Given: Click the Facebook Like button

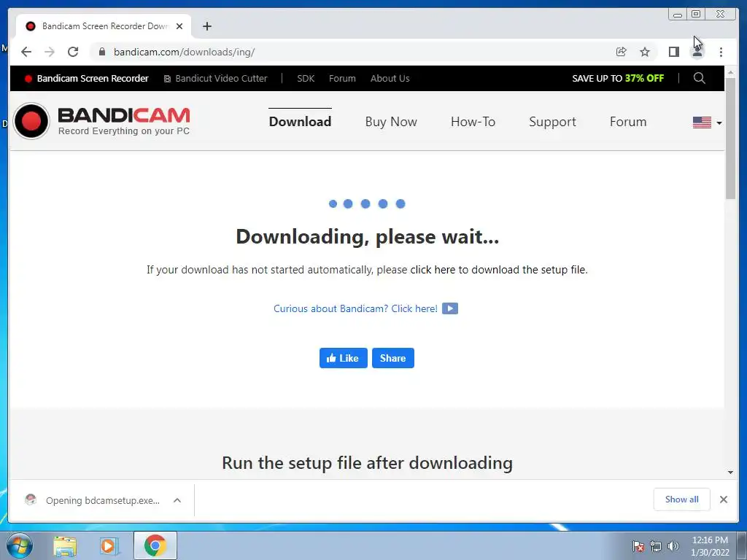Looking at the screenshot, I should 343,358.
